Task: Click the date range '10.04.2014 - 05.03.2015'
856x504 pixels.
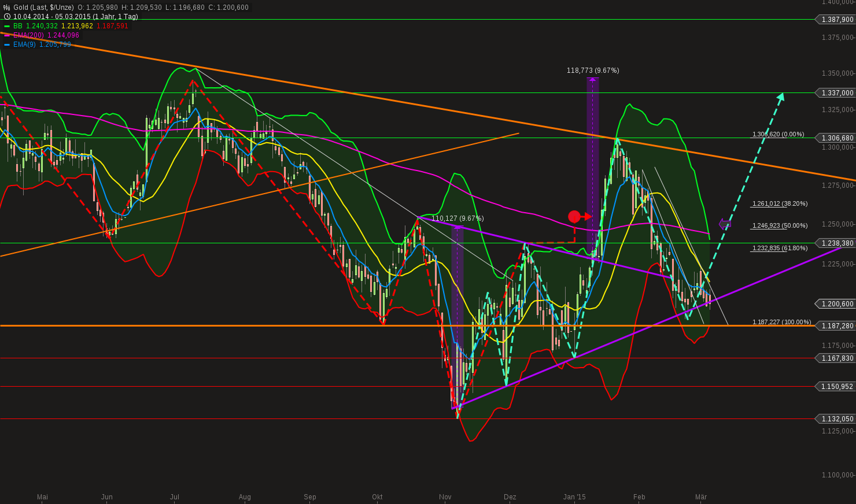Action: tap(52, 17)
